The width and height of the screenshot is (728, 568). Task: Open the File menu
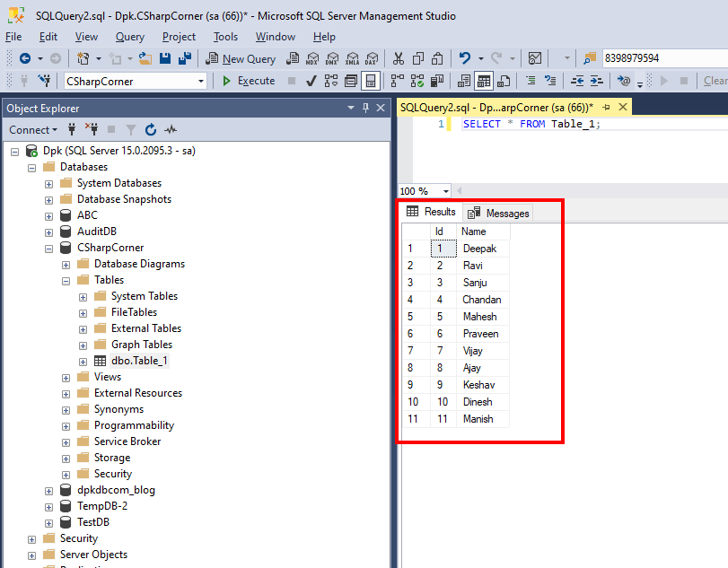(x=13, y=37)
